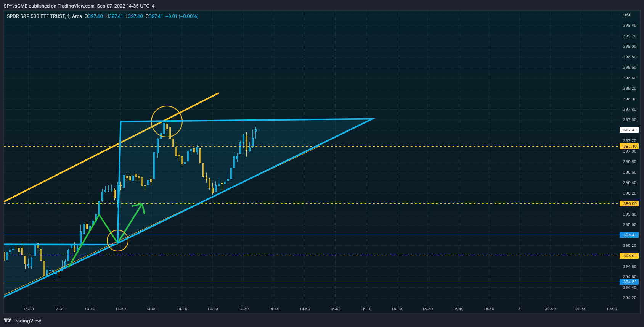Image resolution: width=644 pixels, height=327 pixels.
Task: Click the 13:50 time axis label
Action: (x=120, y=309)
